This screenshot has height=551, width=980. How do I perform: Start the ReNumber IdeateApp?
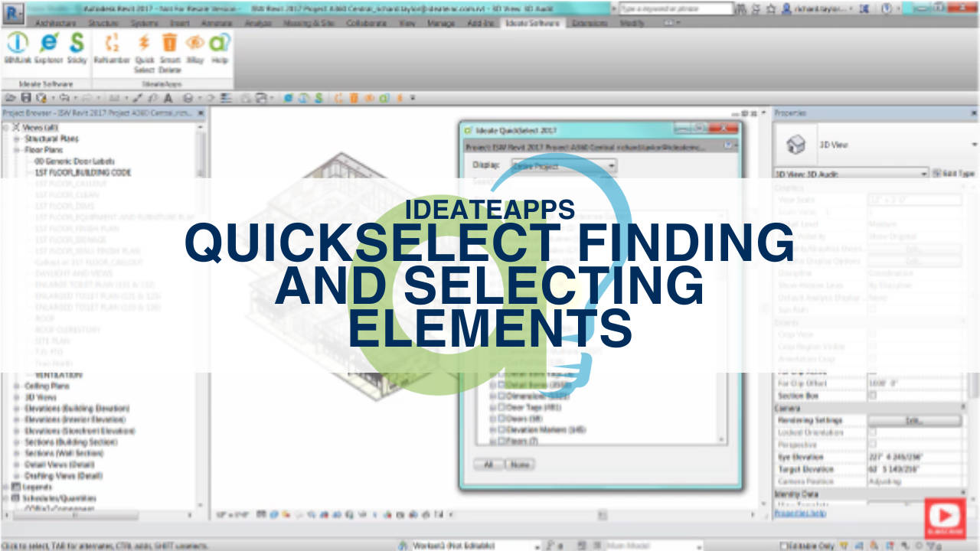[112, 48]
